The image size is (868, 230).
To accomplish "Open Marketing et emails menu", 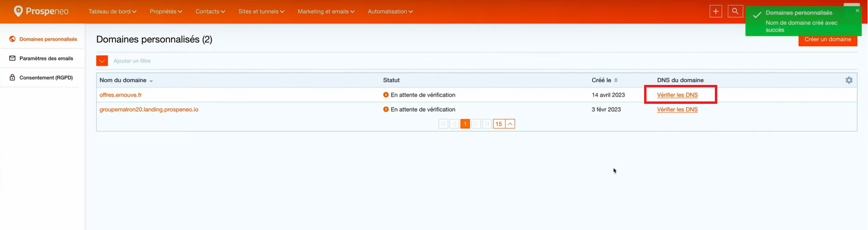I will pos(326,11).
